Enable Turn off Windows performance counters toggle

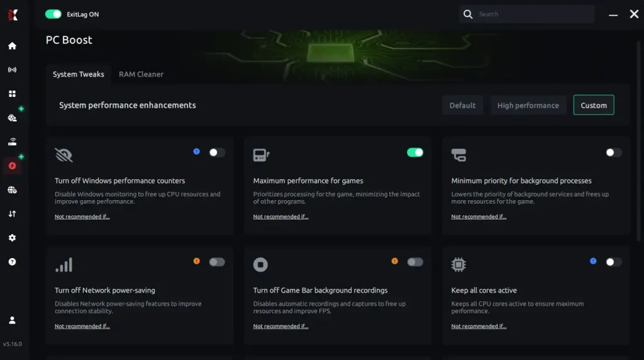(217, 152)
